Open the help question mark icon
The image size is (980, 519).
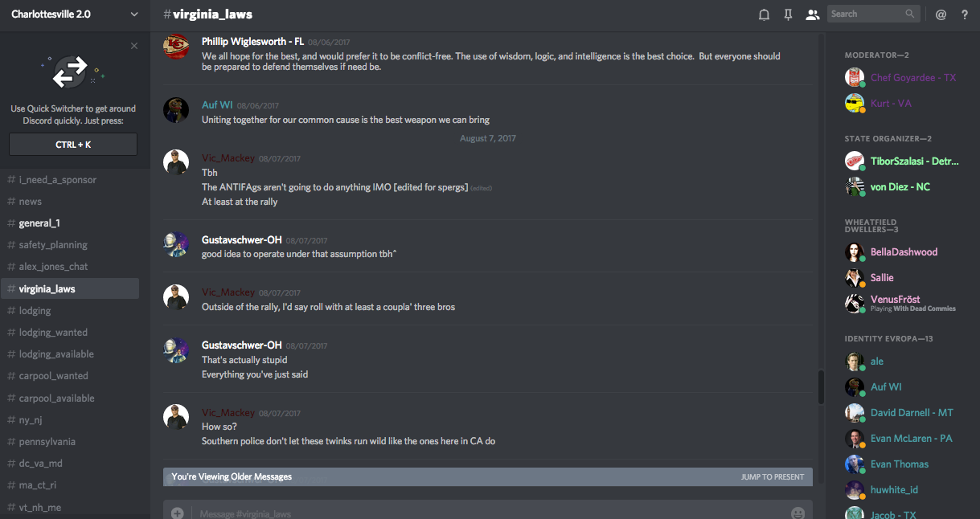965,14
